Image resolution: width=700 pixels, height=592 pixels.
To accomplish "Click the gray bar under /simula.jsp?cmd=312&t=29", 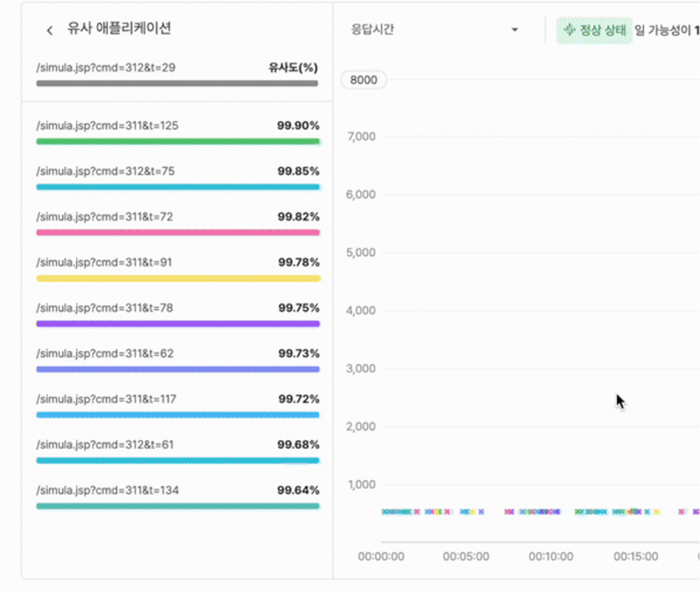I will coord(178,83).
